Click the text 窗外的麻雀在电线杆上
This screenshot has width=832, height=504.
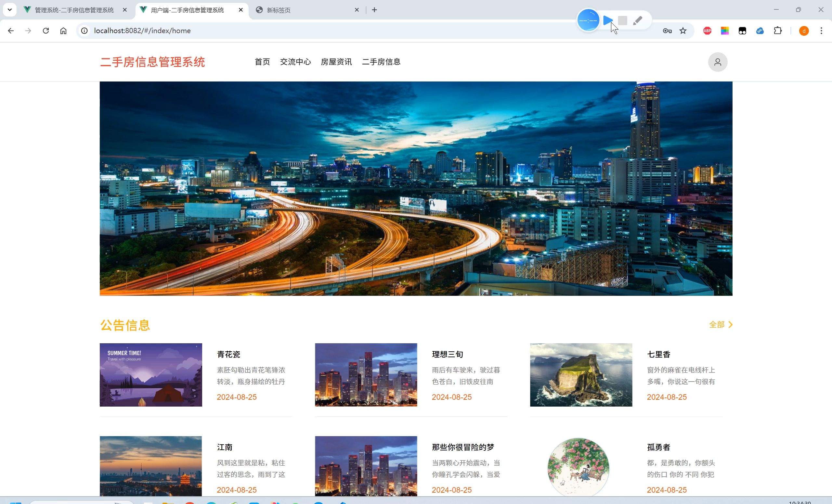pyautogui.click(x=681, y=370)
